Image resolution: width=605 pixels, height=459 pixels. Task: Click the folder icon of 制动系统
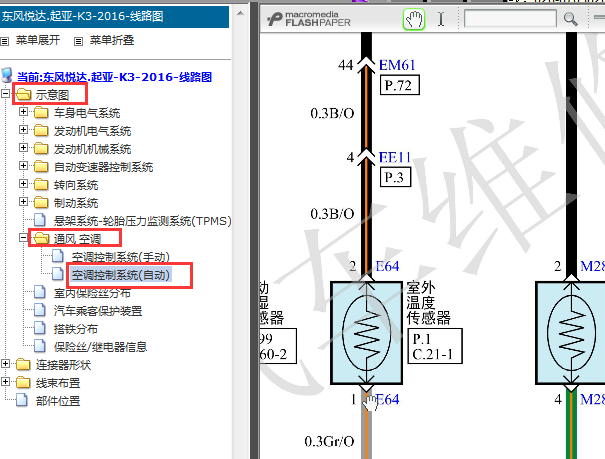click(41, 202)
